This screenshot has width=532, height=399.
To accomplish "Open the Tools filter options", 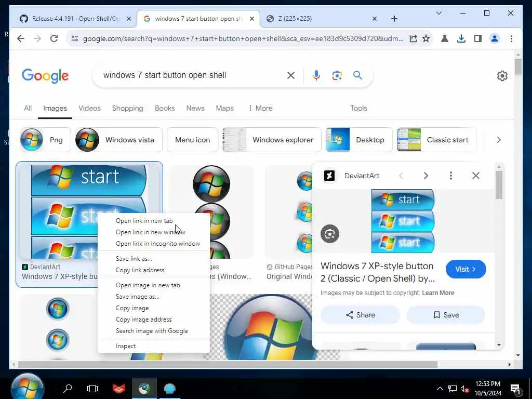I will point(358,108).
